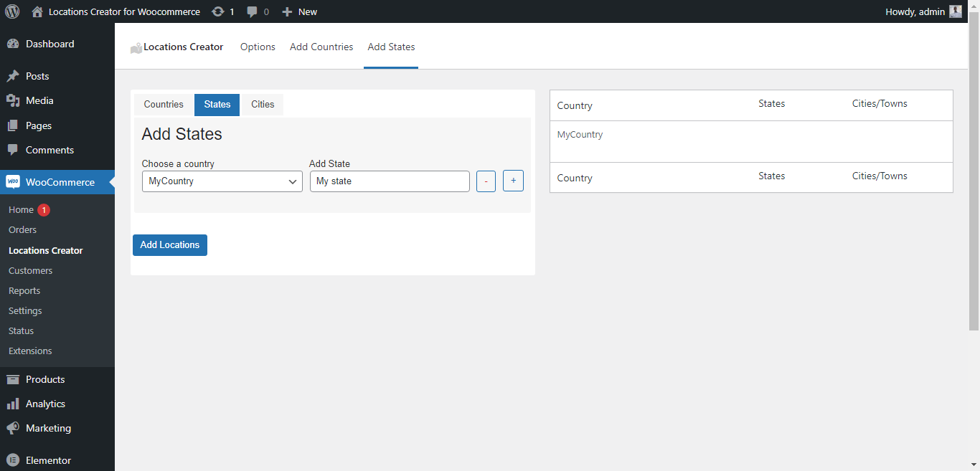Open the Locations Creator submenu item
The image size is (980, 471).
[x=46, y=250]
